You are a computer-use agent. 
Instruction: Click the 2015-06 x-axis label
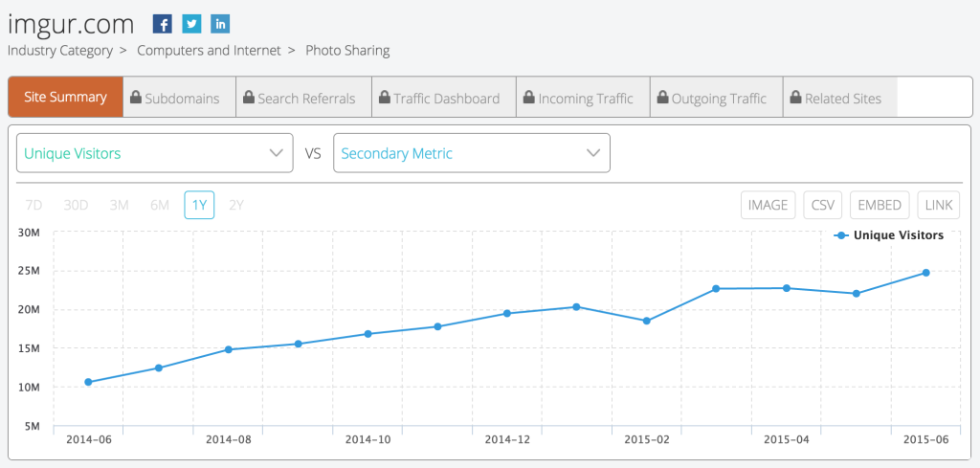point(926,440)
